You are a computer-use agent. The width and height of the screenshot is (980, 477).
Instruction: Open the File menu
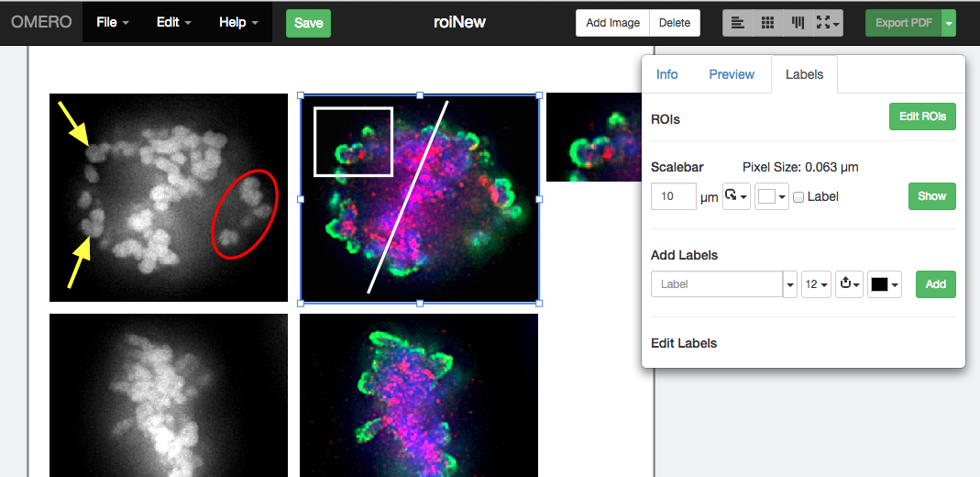click(x=113, y=22)
